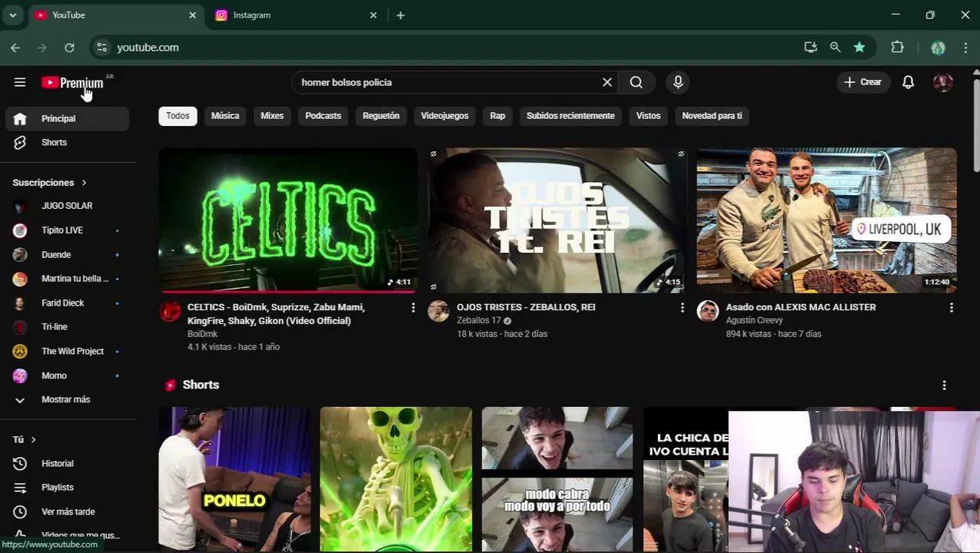Open the green skeleton short

tap(396, 479)
